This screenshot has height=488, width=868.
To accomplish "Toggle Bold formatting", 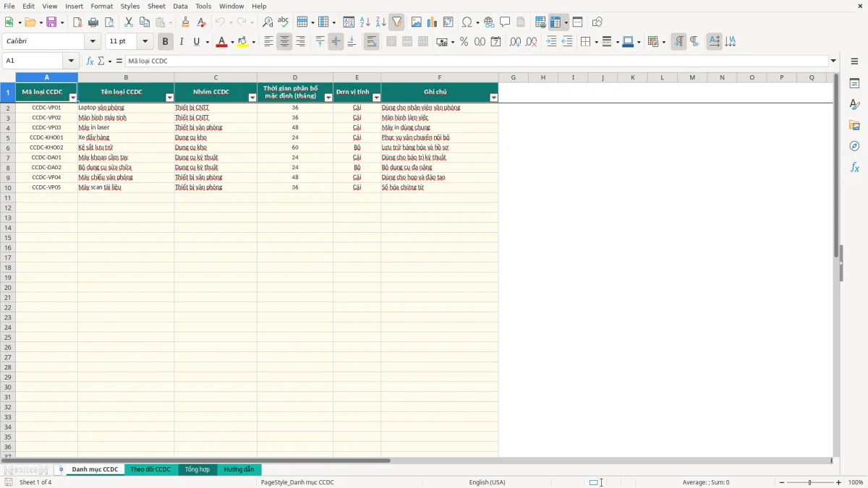I will click(x=165, y=42).
